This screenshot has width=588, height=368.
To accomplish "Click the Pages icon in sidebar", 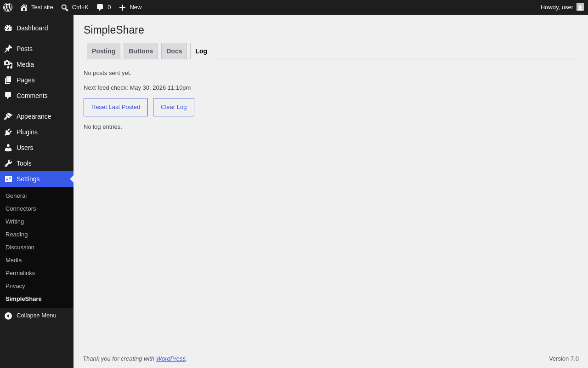I will point(8,80).
